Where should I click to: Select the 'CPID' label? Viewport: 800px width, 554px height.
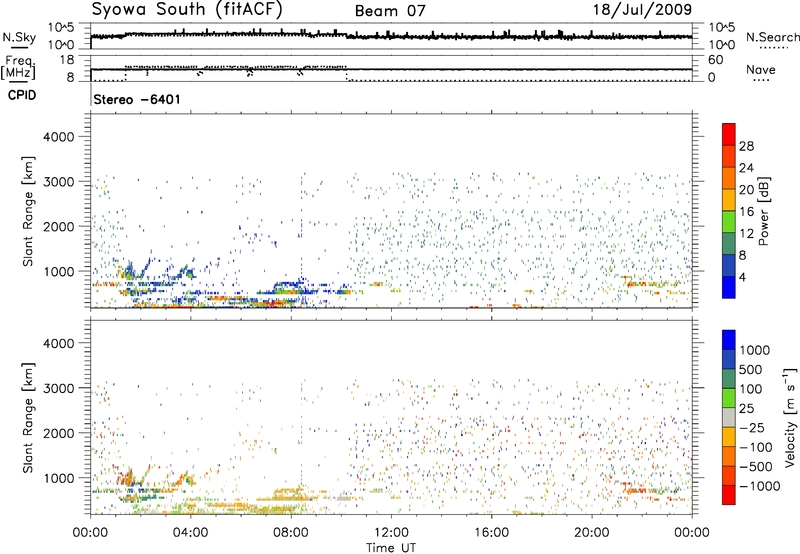tap(22, 95)
